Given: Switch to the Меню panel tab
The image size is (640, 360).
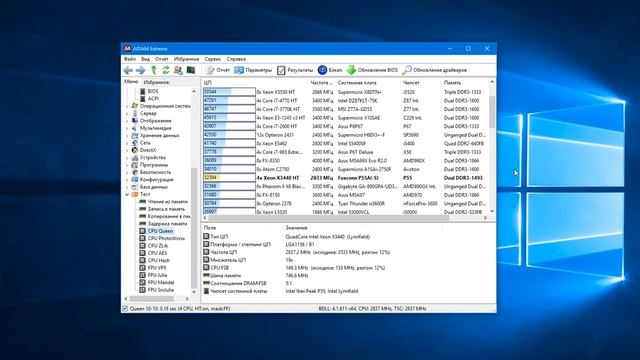Looking at the screenshot, I should (x=131, y=82).
